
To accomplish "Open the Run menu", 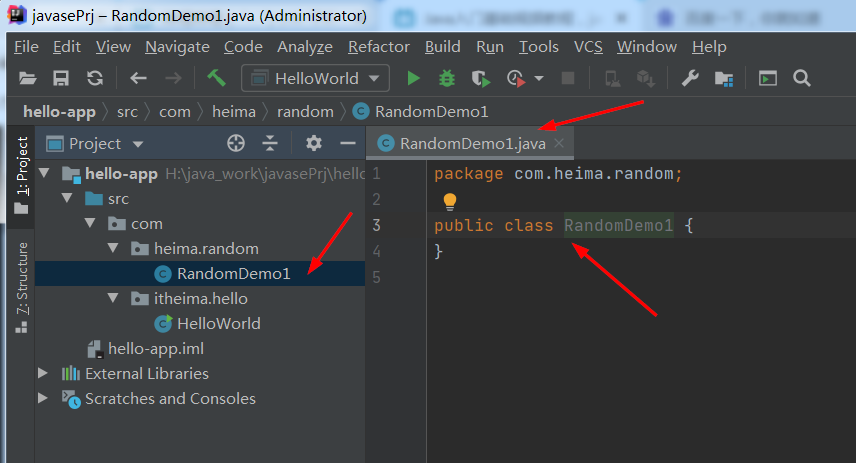I will tap(490, 47).
